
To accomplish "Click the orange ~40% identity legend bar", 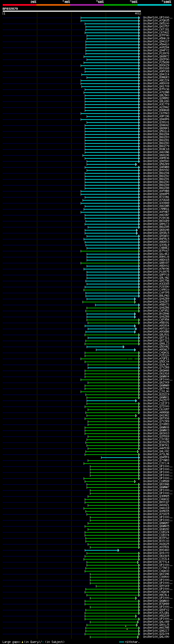I will 53,5.
